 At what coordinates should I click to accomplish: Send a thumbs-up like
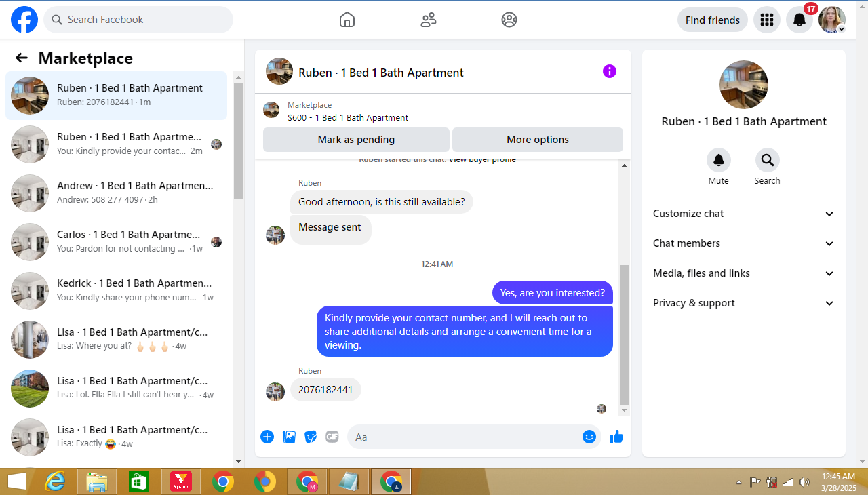point(616,437)
